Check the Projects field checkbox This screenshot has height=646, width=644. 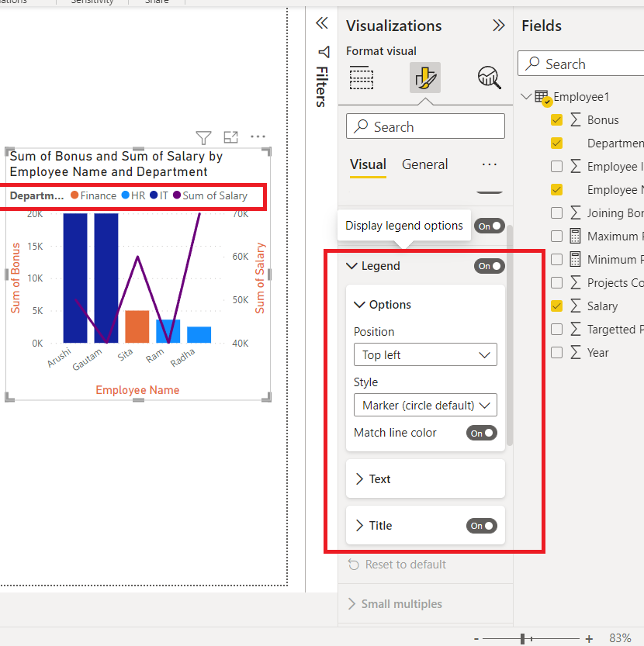click(x=556, y=282)
